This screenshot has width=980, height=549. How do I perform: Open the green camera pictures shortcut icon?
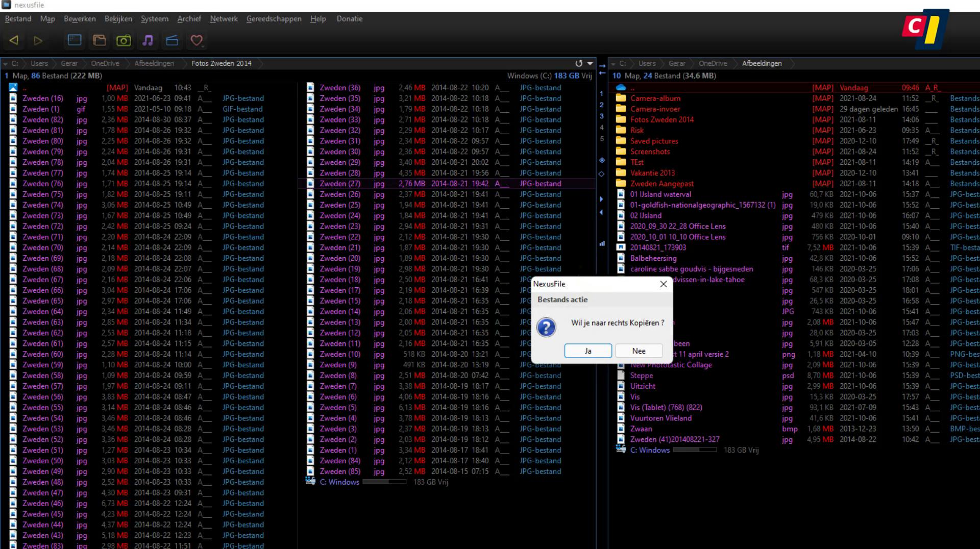coord(124,40)
